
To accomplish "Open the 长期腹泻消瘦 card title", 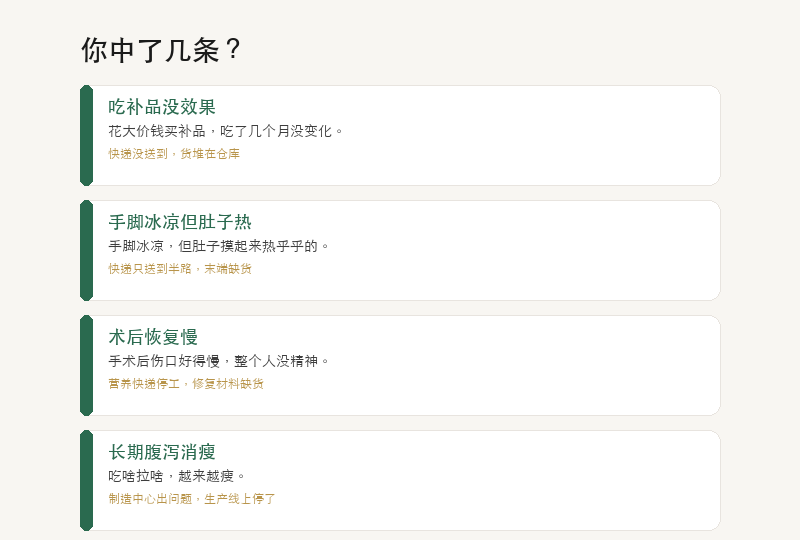I will pyautogui.click(x=162, y=452).
